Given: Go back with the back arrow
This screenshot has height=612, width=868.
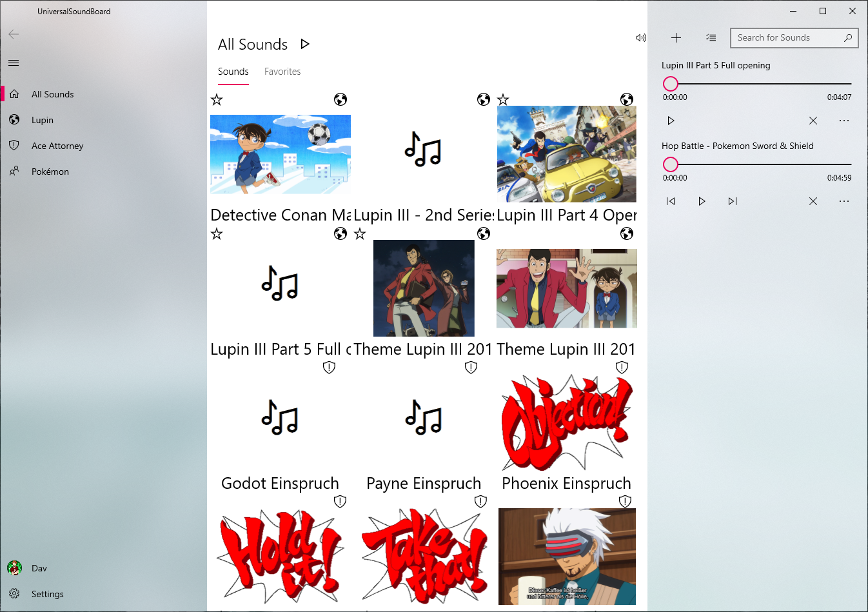Looking at the screenshot, I should (14, 34).
